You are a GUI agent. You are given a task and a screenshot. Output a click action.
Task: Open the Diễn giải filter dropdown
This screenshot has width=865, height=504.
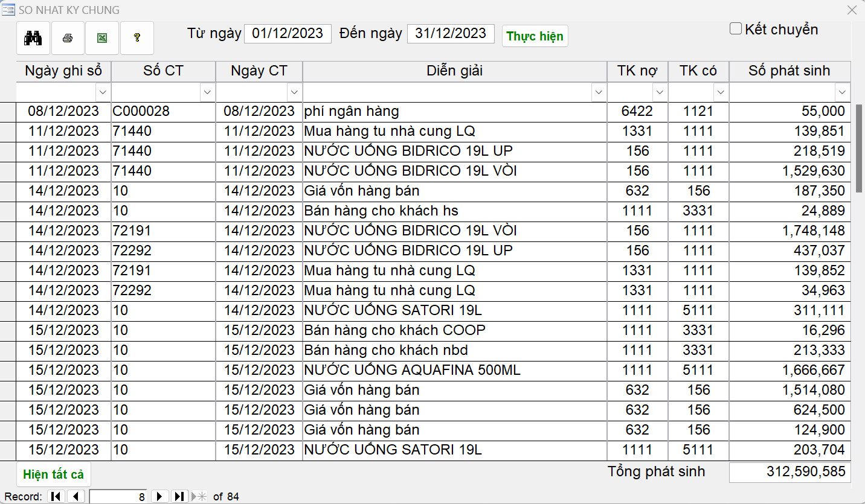pos(599,92)
